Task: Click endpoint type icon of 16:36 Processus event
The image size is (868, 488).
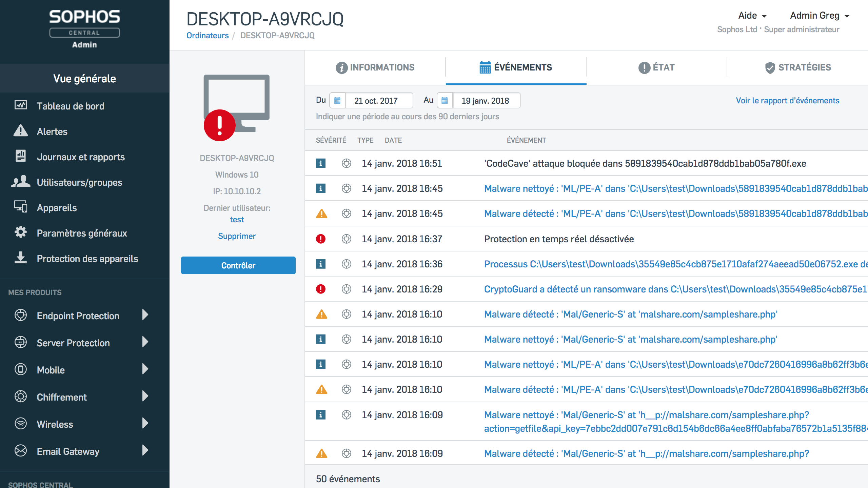Action: [x=347, y=264]
